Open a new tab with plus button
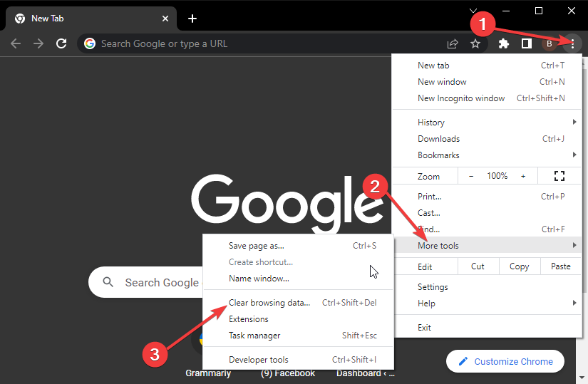The height and width of the screenshot is (384, 588). pos(192,19)
